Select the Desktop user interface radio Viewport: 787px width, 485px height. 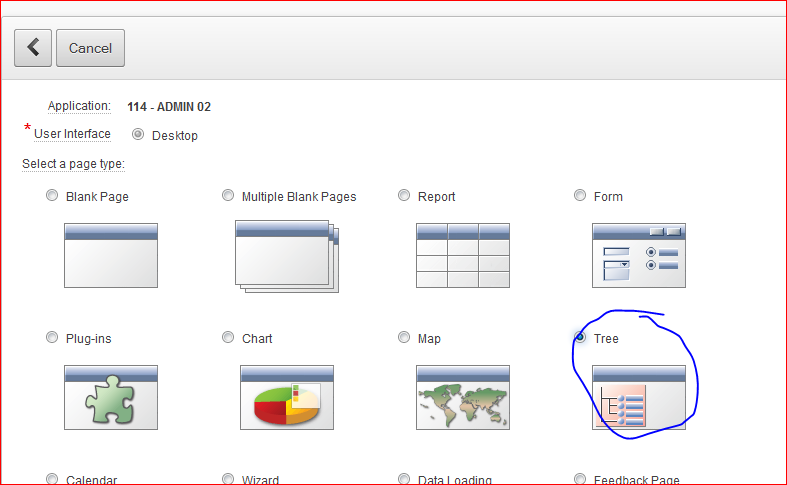click(x=138, y=135)
